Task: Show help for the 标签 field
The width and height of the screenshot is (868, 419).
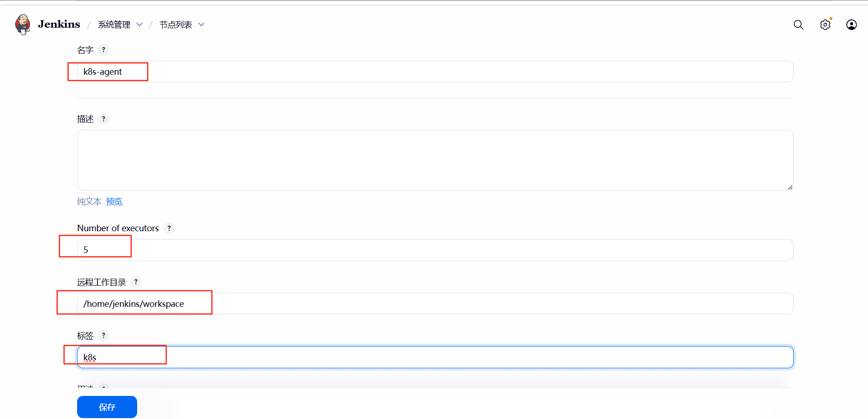Action: click(103, 335)
